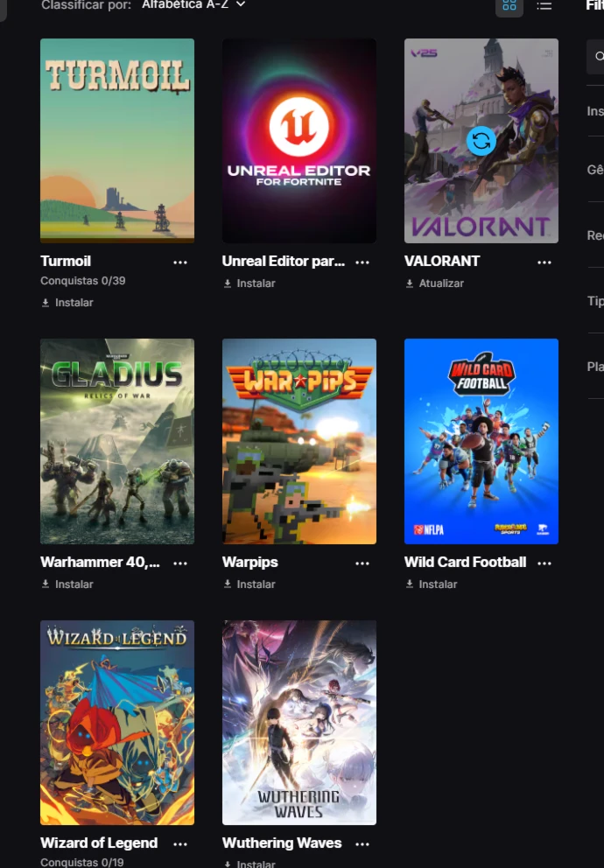Open the more options for Warpips
Image resolution: width=604 pixels, height=868 pixels.
click(x=362, y=563)
